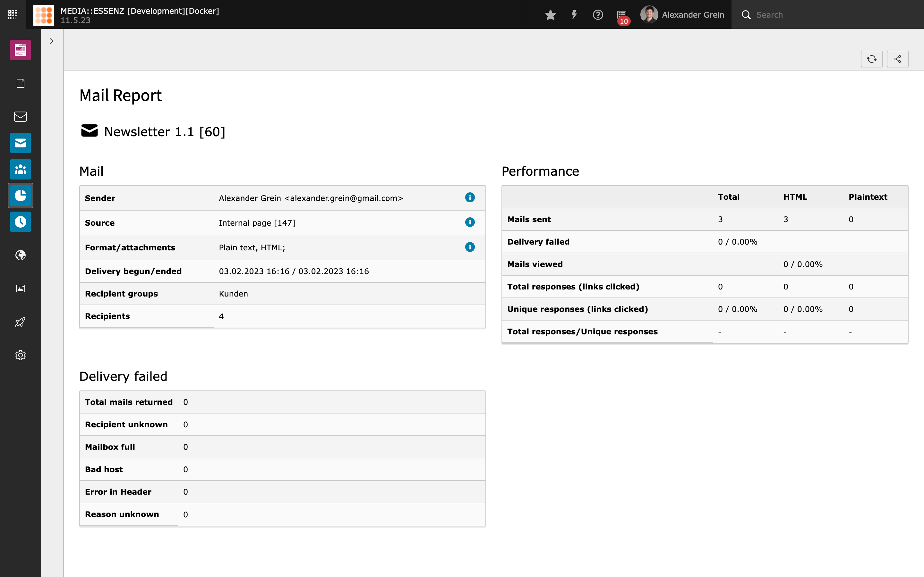Reload the mail report view
The height and width of the screenshot is (577, 924).
(x=871, y=59)
